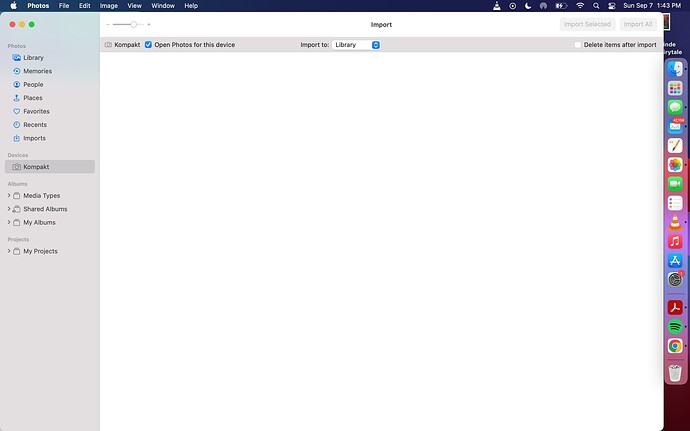Image resolution: width=690 pixels, height=431 pixels.
Task: Toggle Do Not Disturb moon icon
Action: click(528, 6)
